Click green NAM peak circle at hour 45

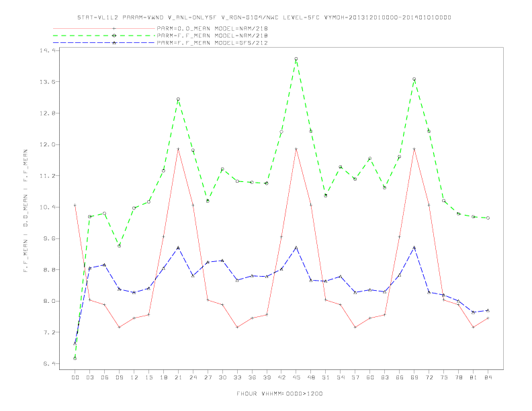coord(296,59)
